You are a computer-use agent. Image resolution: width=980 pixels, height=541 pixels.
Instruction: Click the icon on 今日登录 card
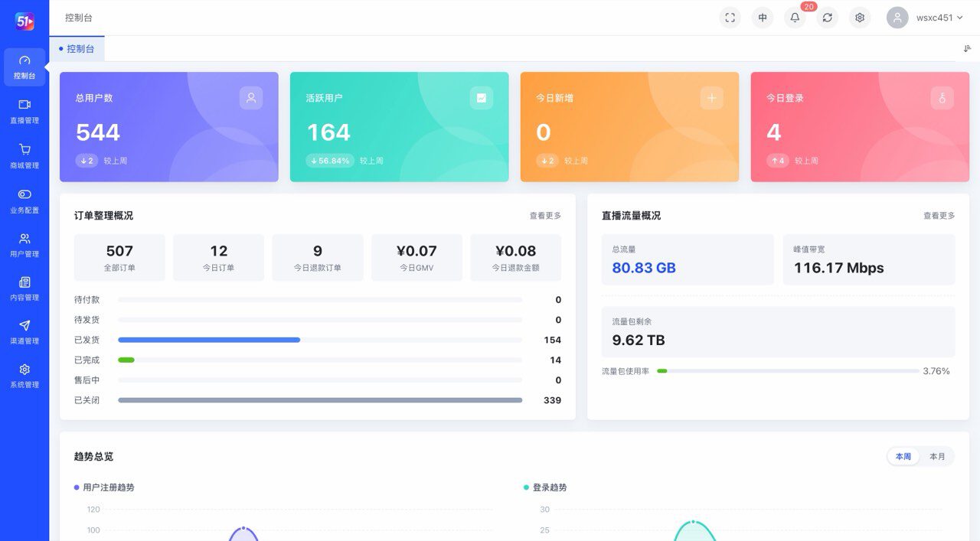pos(942,98)
